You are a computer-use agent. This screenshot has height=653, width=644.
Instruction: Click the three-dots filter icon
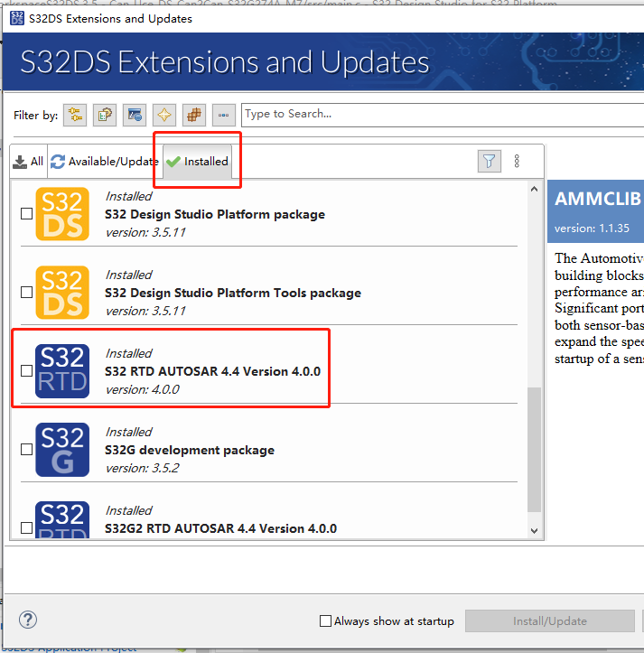(224, 115)
